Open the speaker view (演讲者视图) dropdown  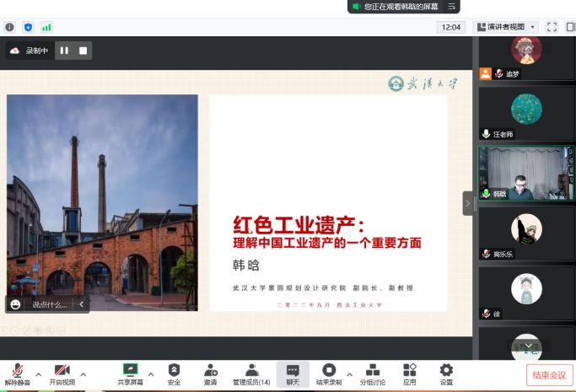(506, 27)
